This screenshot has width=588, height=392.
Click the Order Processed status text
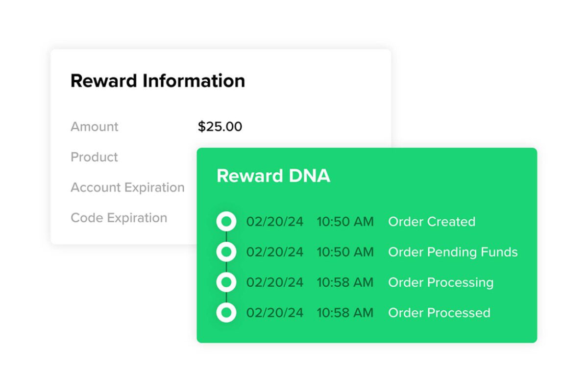pyautogui.click(x=439, y=313)
